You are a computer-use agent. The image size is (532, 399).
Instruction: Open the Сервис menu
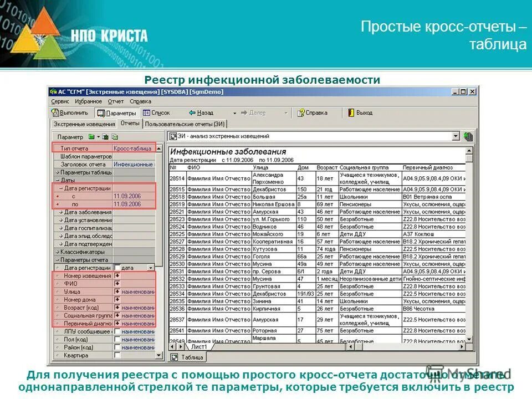click(x=60, y=101)
